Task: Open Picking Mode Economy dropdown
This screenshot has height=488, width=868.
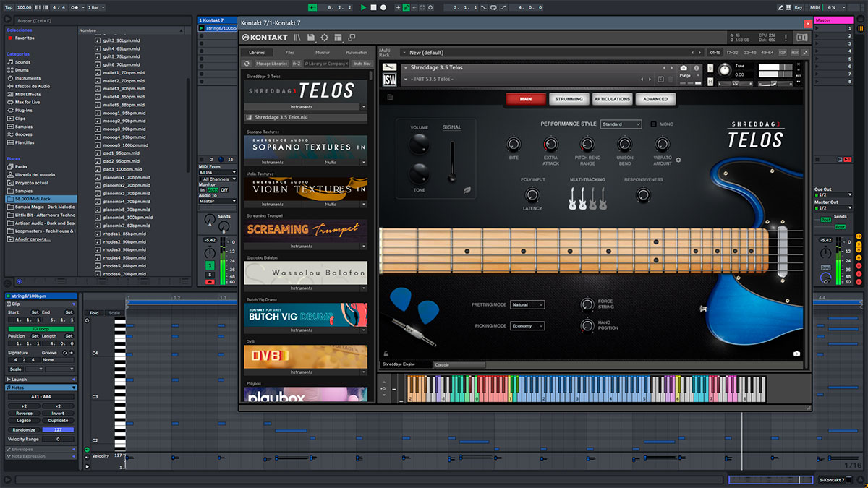Action: click(x=527, y=326)
